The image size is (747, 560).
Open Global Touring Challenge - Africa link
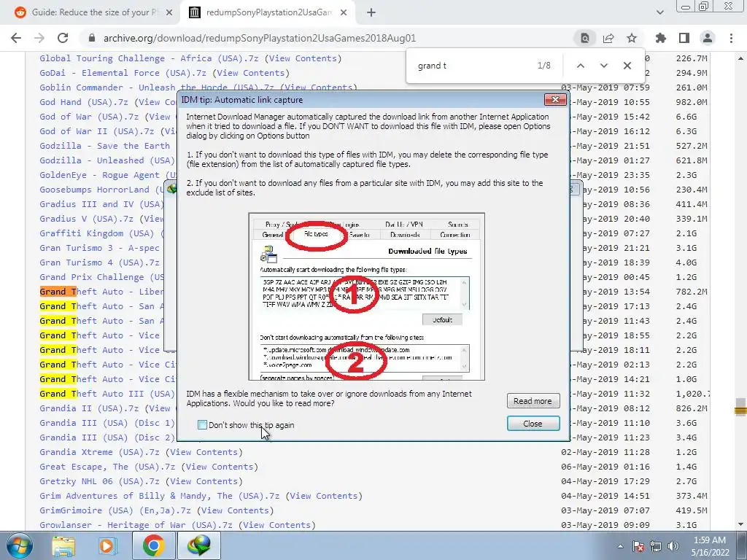click(x=149, y=58)
